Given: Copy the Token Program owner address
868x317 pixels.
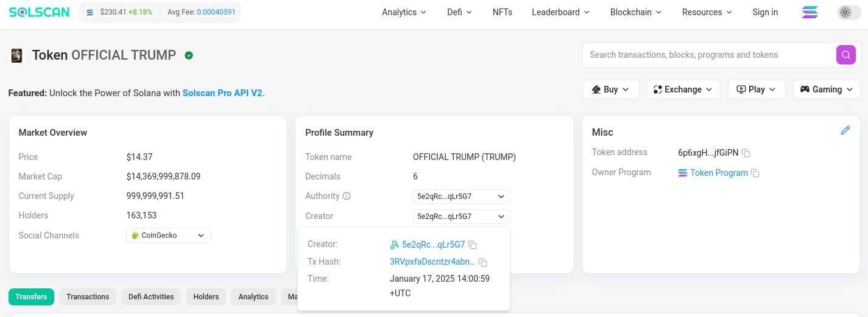Looking at the screenshot, I should click(x=755, y=173).
